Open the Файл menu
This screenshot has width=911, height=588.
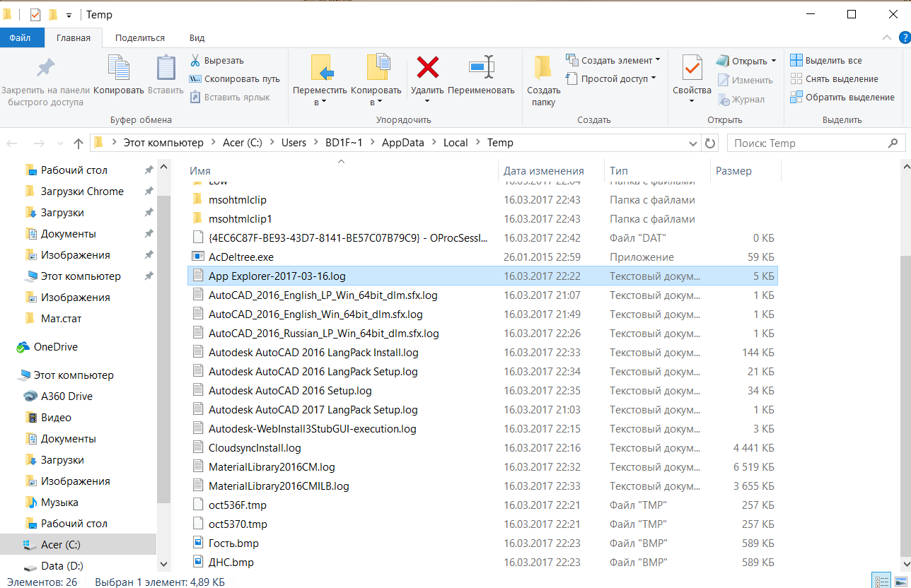(23, 38)
